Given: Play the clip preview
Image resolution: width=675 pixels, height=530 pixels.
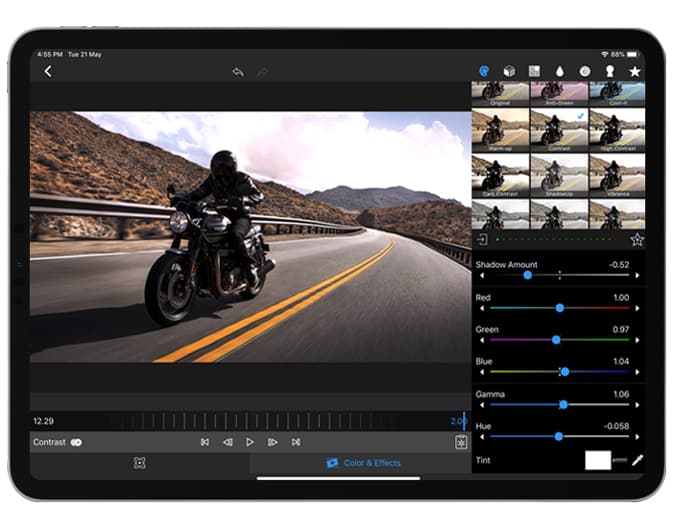Looking at the screenshot, I should tap(250, 442).
